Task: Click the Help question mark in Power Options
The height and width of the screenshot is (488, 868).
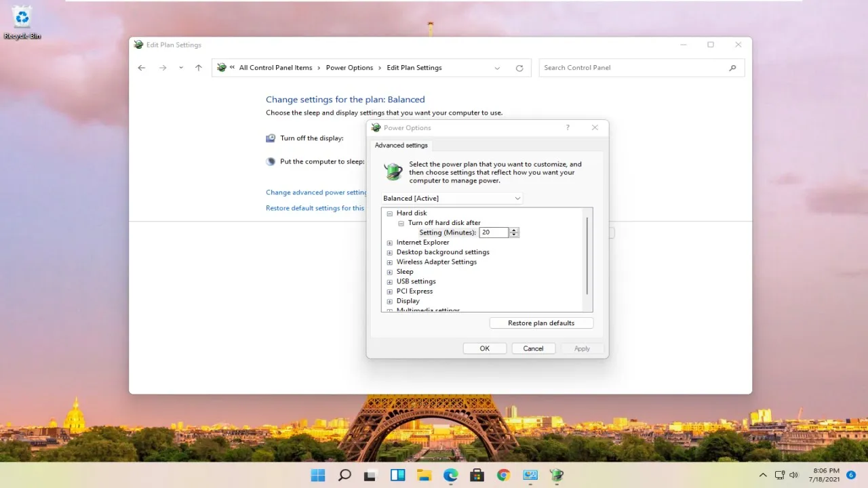Action: point(568,127)
